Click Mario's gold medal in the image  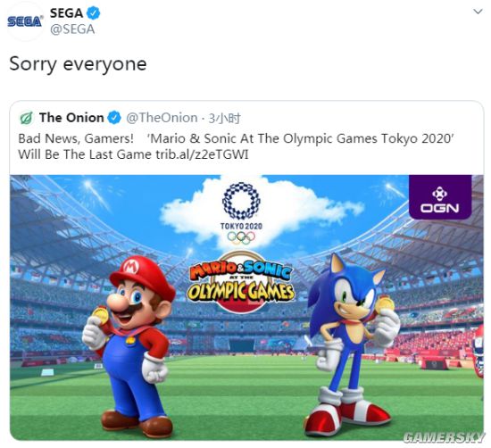click(x=101, y=314)
